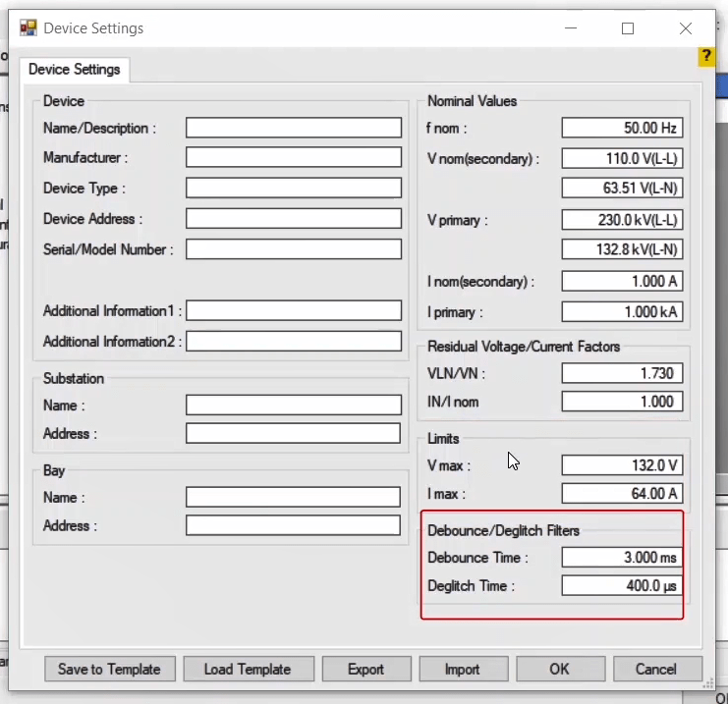Screen dimensions: 728x704
Task: Edit the 132.8 kV(L-N) field
Action: pos(622,249)
